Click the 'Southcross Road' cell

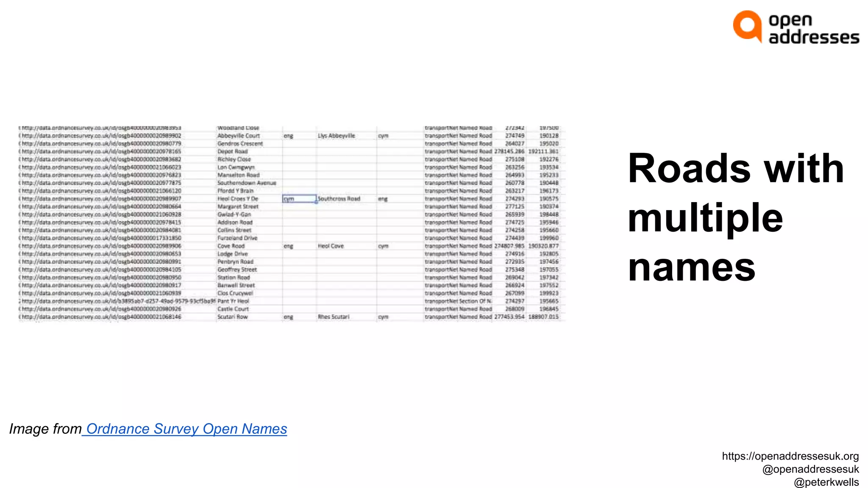(x=339, y=199)
